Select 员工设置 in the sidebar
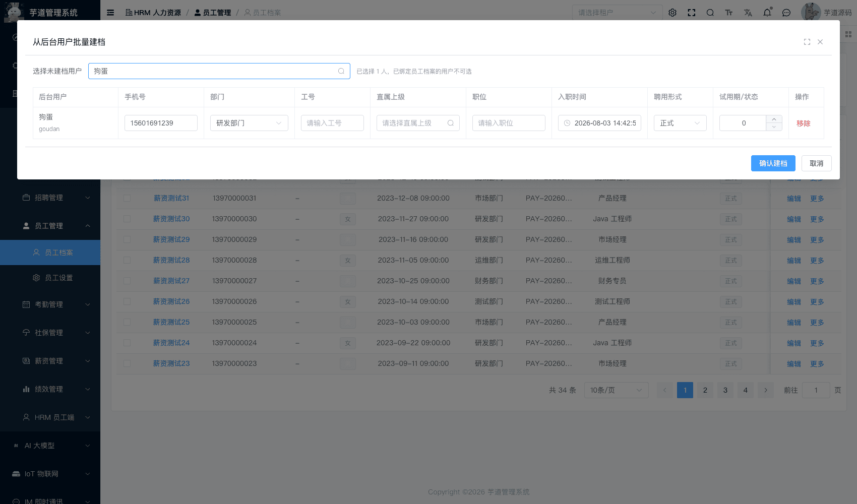The height and width of the screenshot is (504, 857). (50, 278)
